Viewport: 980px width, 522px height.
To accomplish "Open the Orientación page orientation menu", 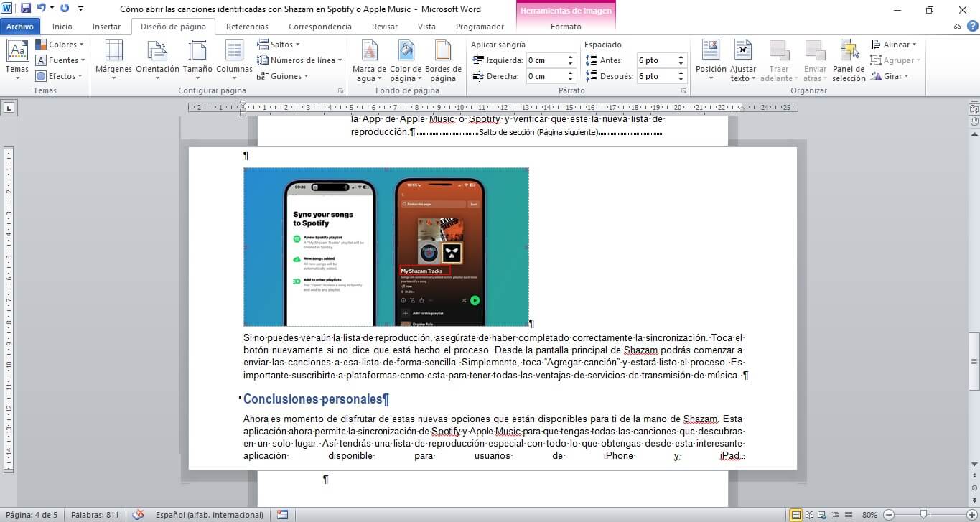I will 157,60.
